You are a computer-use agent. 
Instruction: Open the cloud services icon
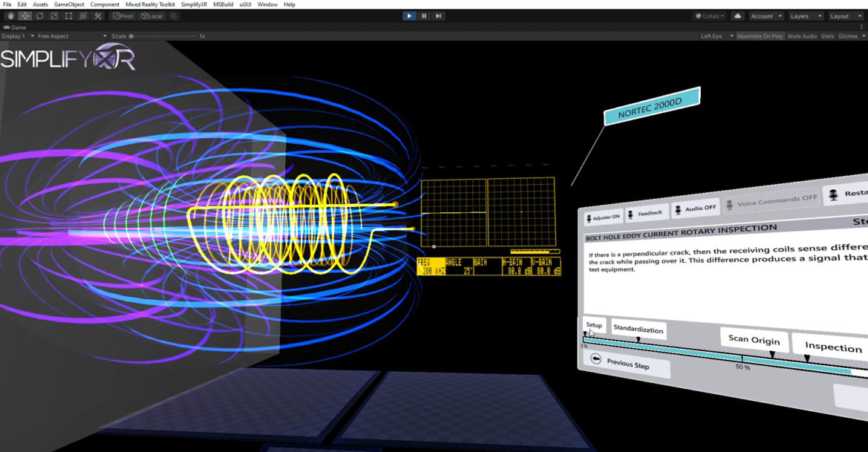coord(738,16)
